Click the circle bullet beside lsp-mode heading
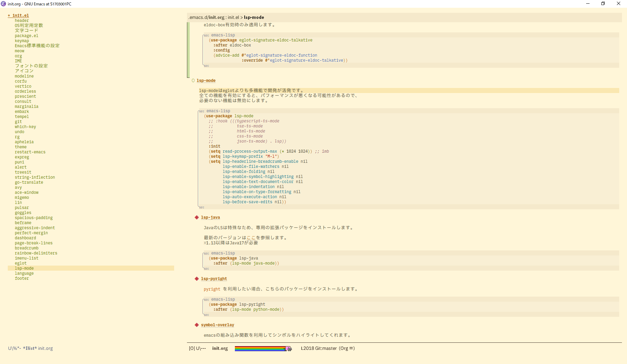This screenshot has width=627, height=364. [193, 80]
